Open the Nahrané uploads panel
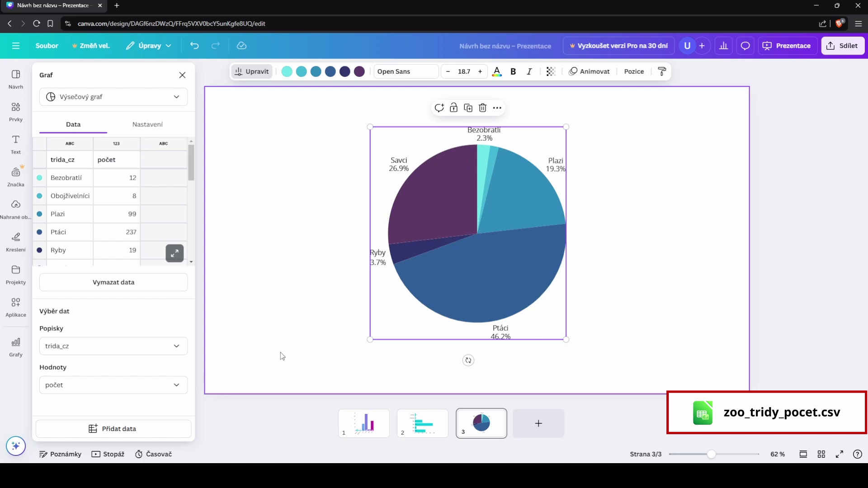Viewport: 868px width, 488px height. point(16,209)
